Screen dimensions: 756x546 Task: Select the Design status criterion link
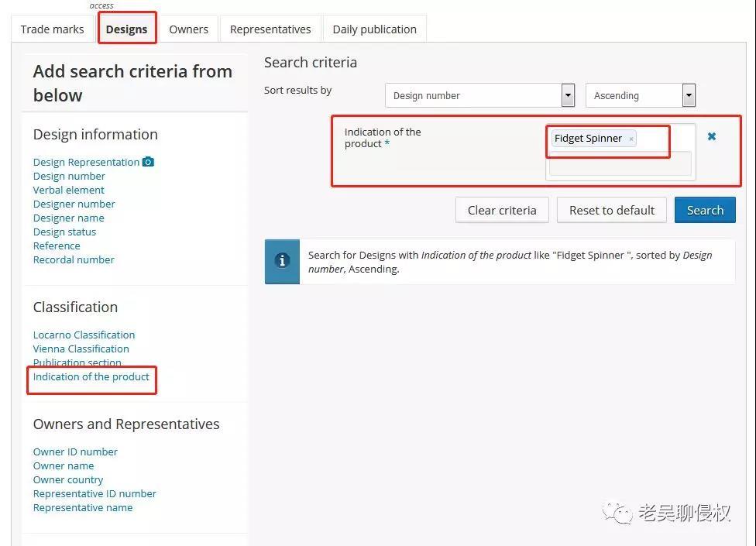[64, 232]
